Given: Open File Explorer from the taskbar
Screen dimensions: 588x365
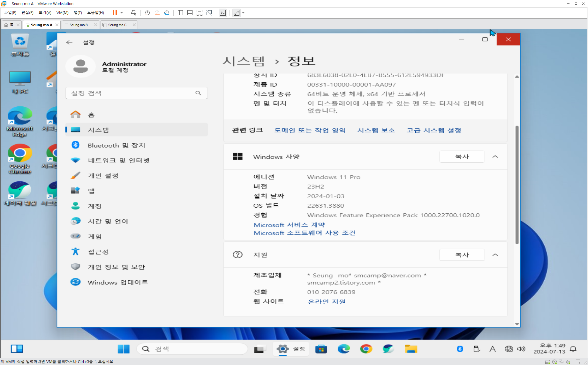Looking at the screenshot, I should tap(411, 349).
